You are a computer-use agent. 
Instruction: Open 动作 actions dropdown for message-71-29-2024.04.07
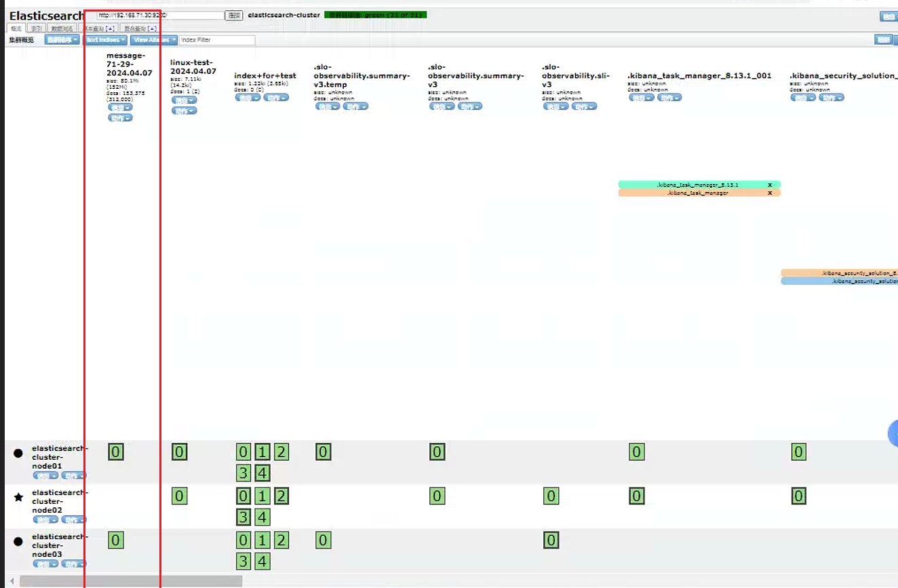(120, 118)
